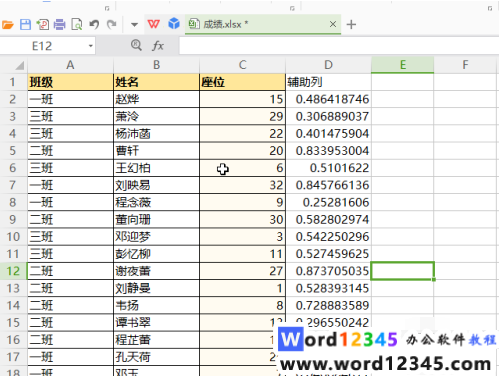Select row 6 header
Viewport: 501px width, 380px height.
[13, 168]
